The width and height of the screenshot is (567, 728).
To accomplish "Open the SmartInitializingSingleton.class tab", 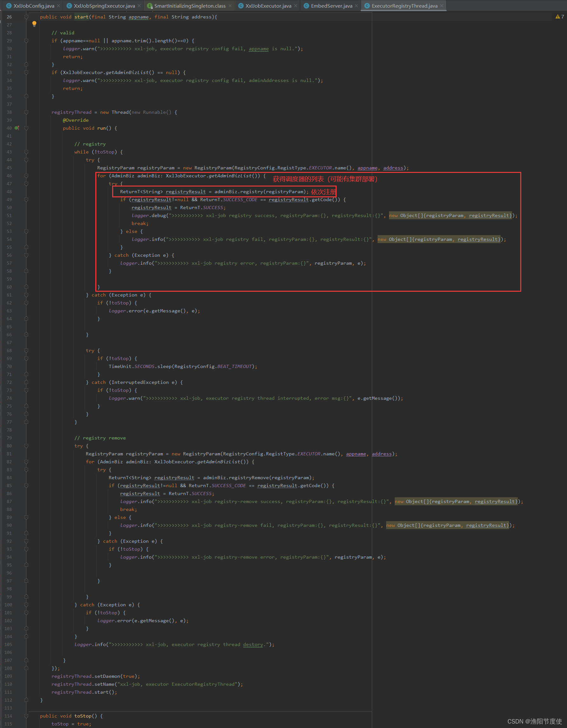I will [x=190, y=6].
